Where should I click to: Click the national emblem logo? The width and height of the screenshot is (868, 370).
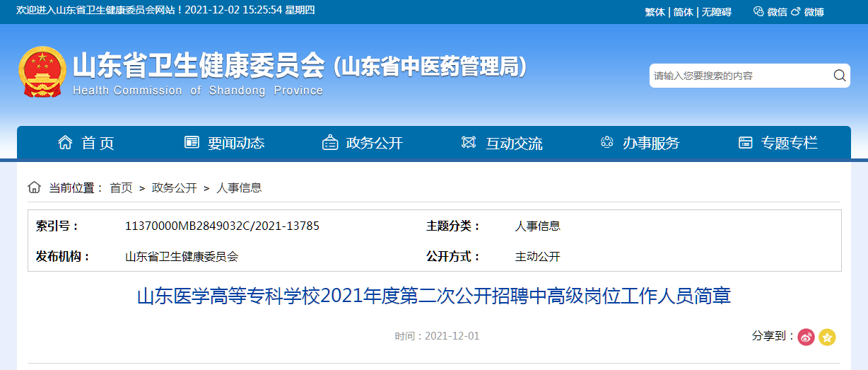coord(41,71)
